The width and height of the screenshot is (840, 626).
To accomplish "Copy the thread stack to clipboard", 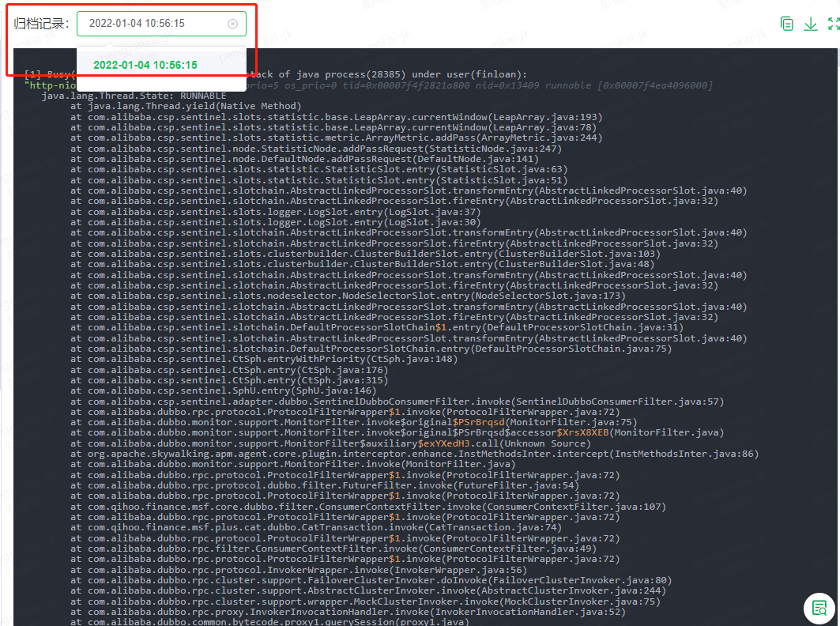I will click(786, 24).
